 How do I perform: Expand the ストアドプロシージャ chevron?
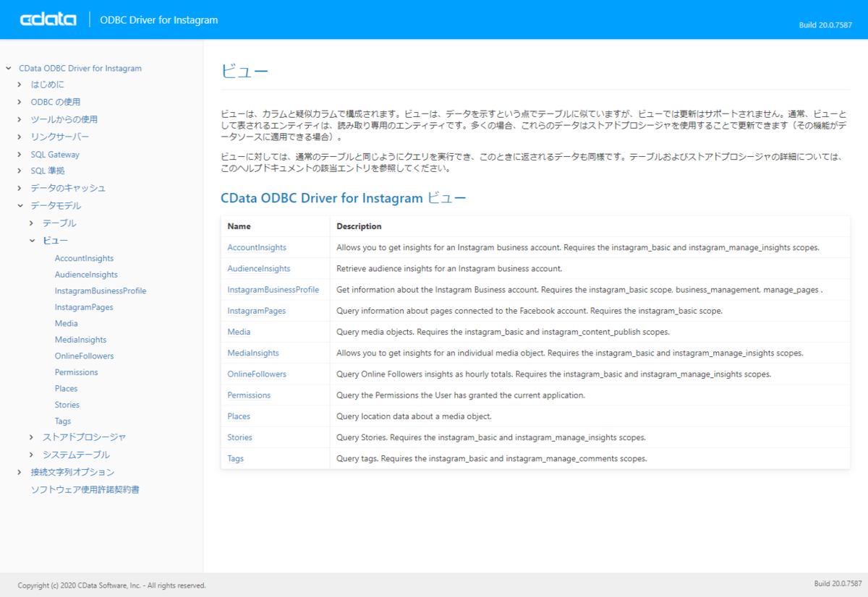click(32, 437)
